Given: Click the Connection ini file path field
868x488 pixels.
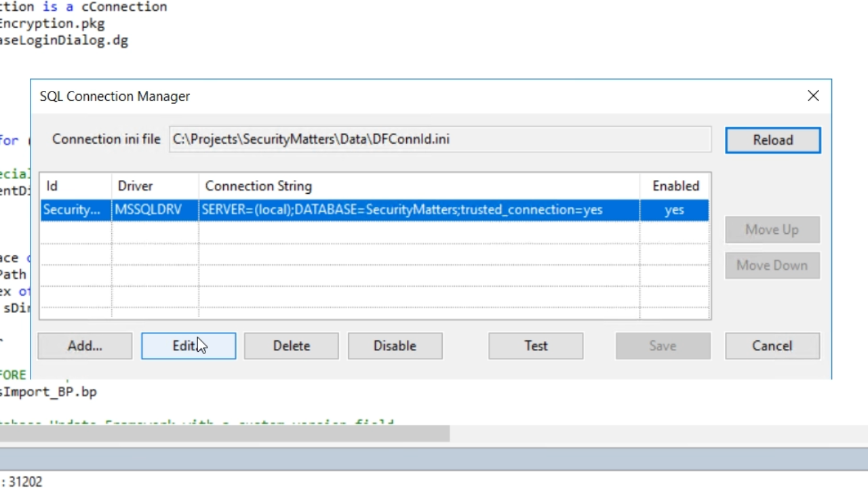Looking at the screenshot, I should click(x=439, y=140).
